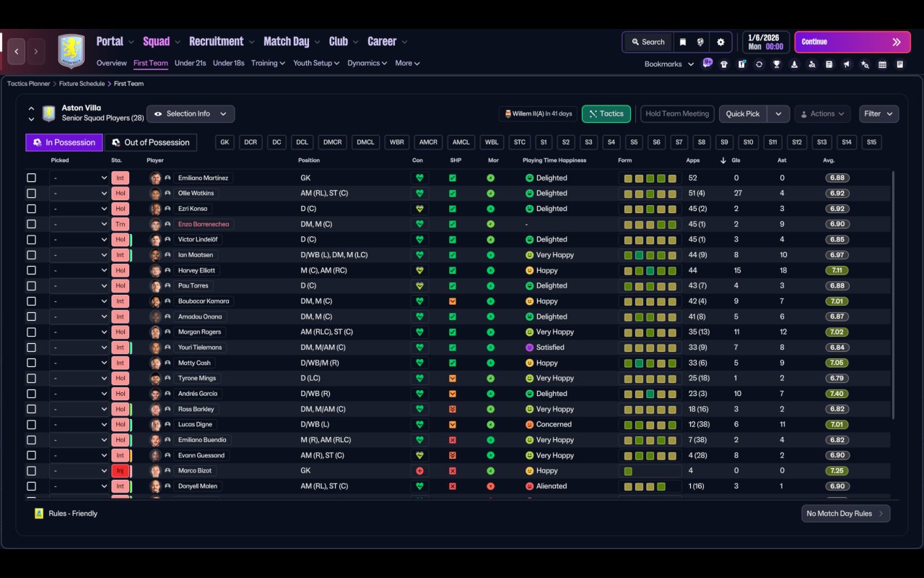The width and height of the screenshot is (924, 578).
Task: Open the bookmark icon next to Search
Action: 683,42
